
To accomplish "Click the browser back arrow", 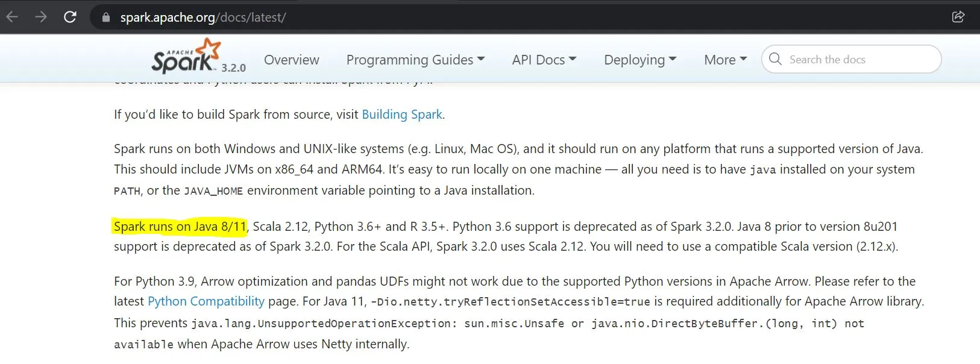I will coord(12,17).
